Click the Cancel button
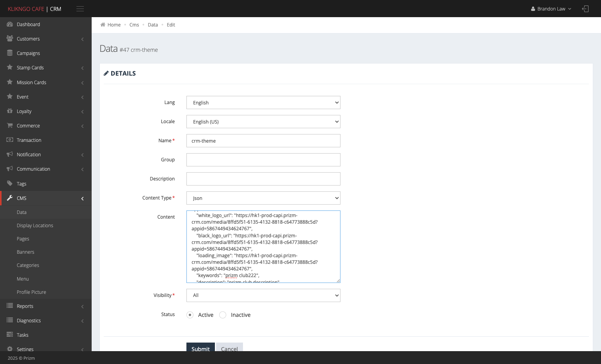 (x=229, y=347)
